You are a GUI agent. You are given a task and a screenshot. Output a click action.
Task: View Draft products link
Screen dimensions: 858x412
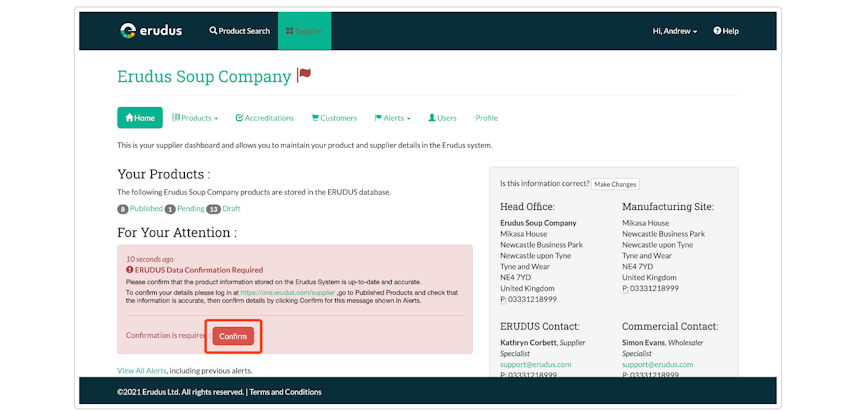point(231,208)
